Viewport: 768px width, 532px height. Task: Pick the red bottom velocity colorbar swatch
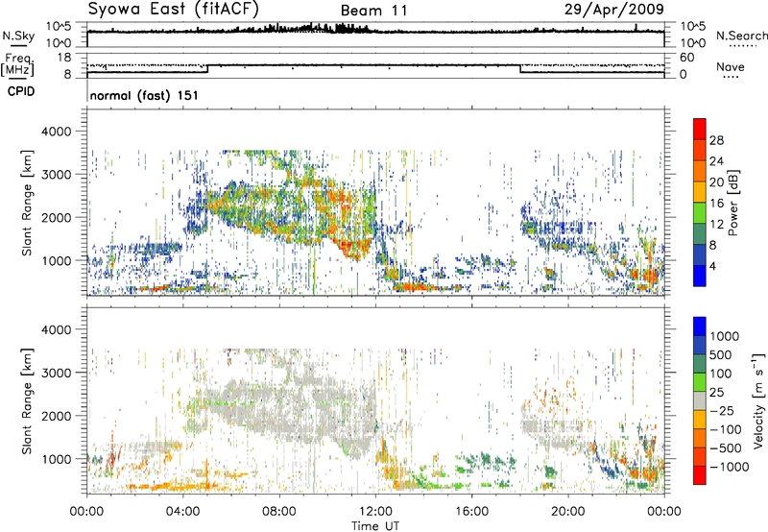tap(700, 475)
